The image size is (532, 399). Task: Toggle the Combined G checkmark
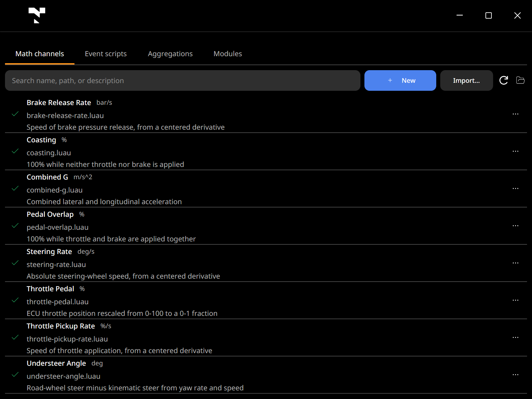(15, 189)
